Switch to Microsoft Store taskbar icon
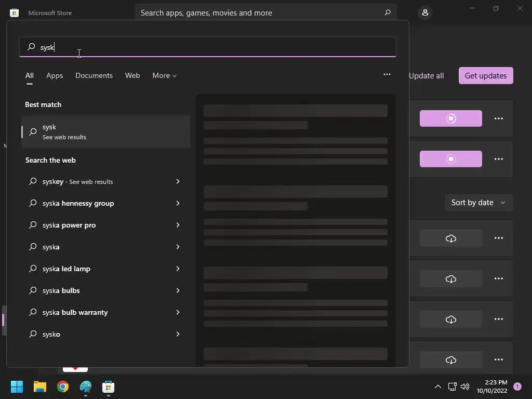The width and height of the screenshot is (532, 399). (108, 387)
